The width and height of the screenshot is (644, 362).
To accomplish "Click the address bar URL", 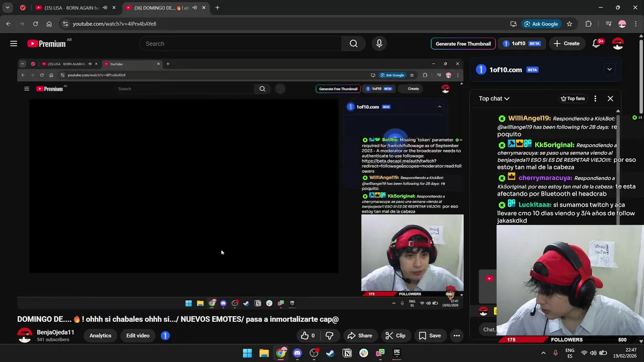I will [114, 24].
